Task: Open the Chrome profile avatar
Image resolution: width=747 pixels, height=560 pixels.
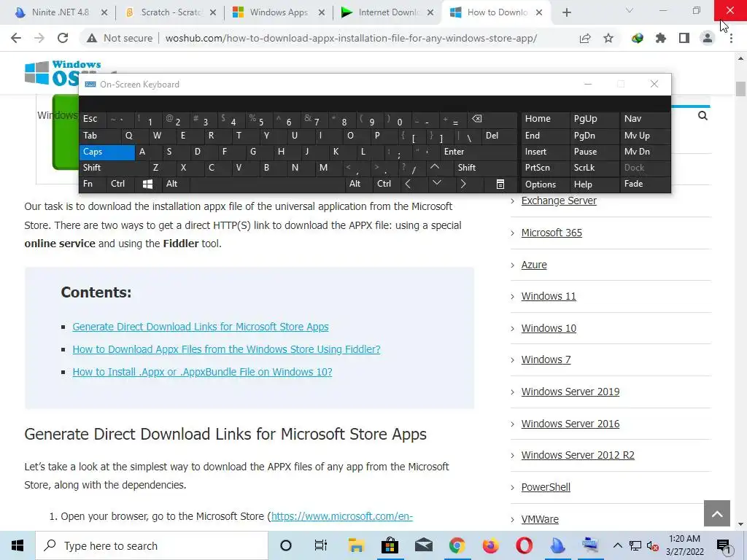Action: click(x=708, y=38)
